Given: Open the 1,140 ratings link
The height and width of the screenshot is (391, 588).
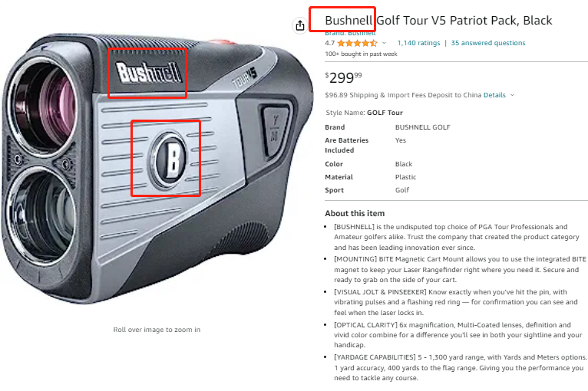Looking at the screenshot, I should click(x=418, y=43).
